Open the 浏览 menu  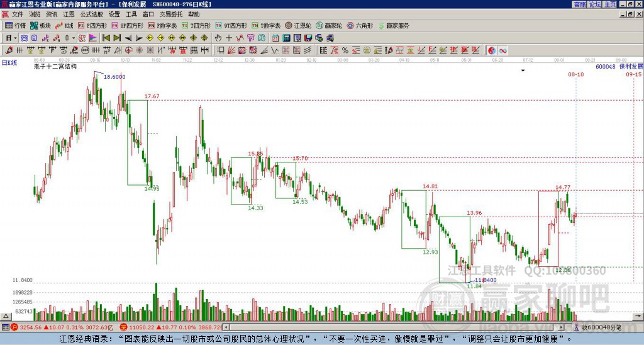click(35, 14)
